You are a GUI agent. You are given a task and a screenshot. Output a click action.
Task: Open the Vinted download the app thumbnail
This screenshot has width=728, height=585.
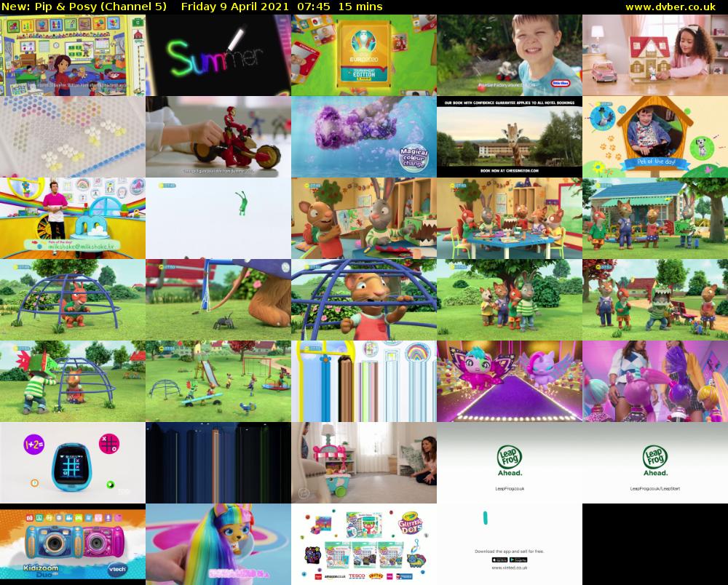[510, 544]
